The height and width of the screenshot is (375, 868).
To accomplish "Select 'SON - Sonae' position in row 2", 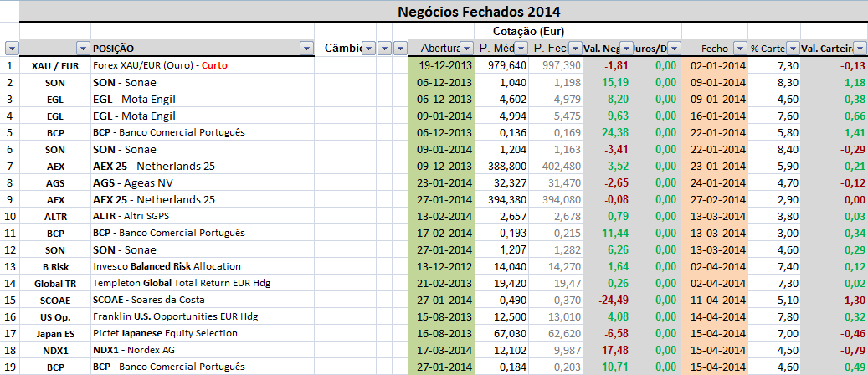I will pyautogui.click(x=203, y=83).
